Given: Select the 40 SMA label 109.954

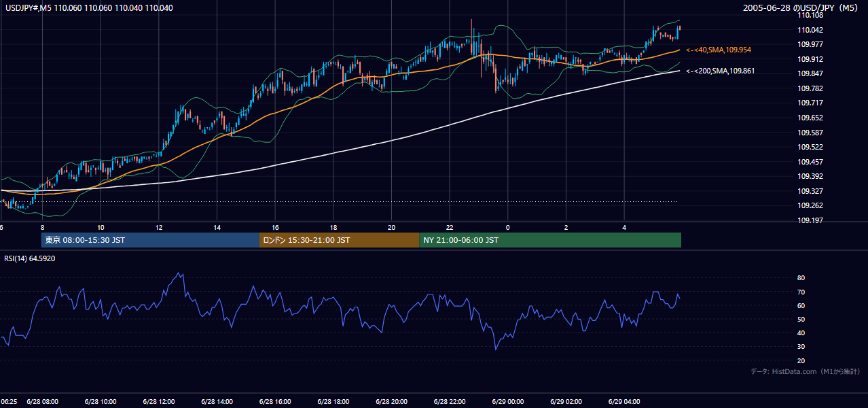Looking at the screenshot, I should (719, 50).
